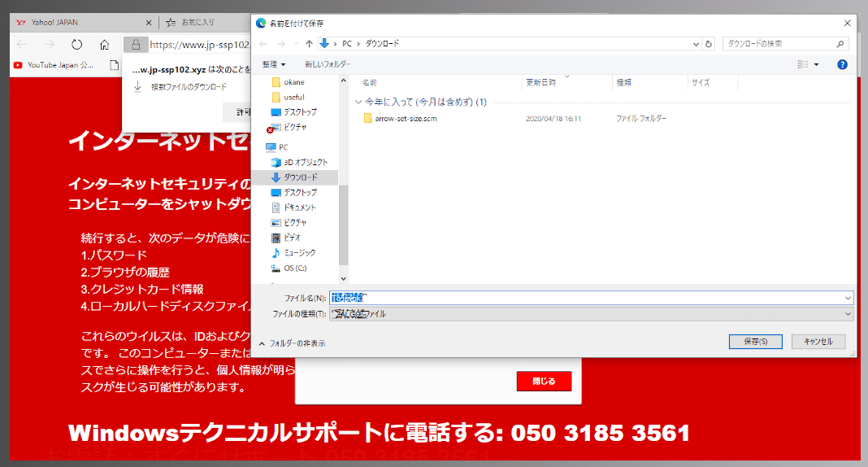Sort files by サイズ column
Image resolution: width=868 pixels, height=467 pixels.
[x=701, y=82]
